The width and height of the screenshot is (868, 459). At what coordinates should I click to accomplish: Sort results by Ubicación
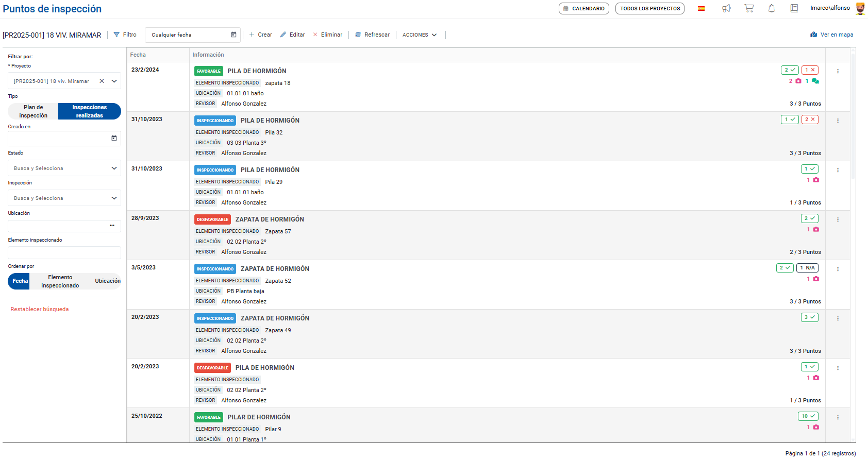pyautogui.click(x=107, y=281)
